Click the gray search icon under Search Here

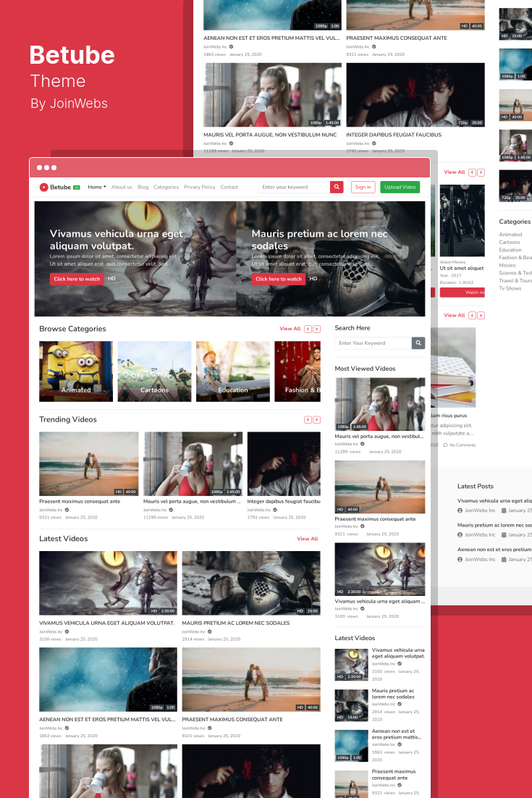[x=418, y=343]
